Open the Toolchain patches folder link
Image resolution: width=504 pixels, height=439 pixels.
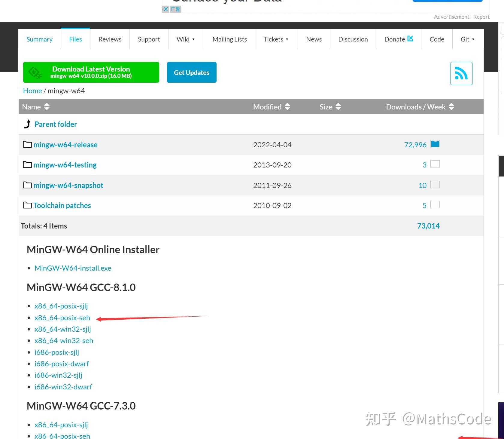pyautogui.click(x=62, y=205)
